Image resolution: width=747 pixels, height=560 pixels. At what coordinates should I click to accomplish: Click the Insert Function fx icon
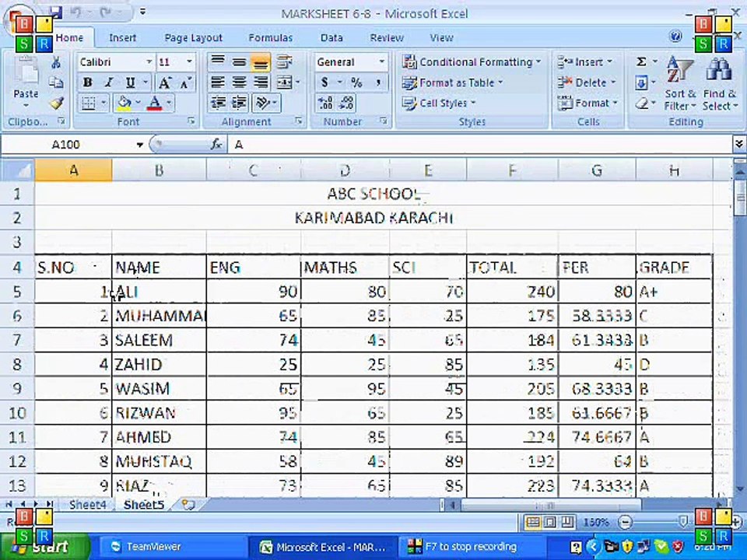point(216,145)
